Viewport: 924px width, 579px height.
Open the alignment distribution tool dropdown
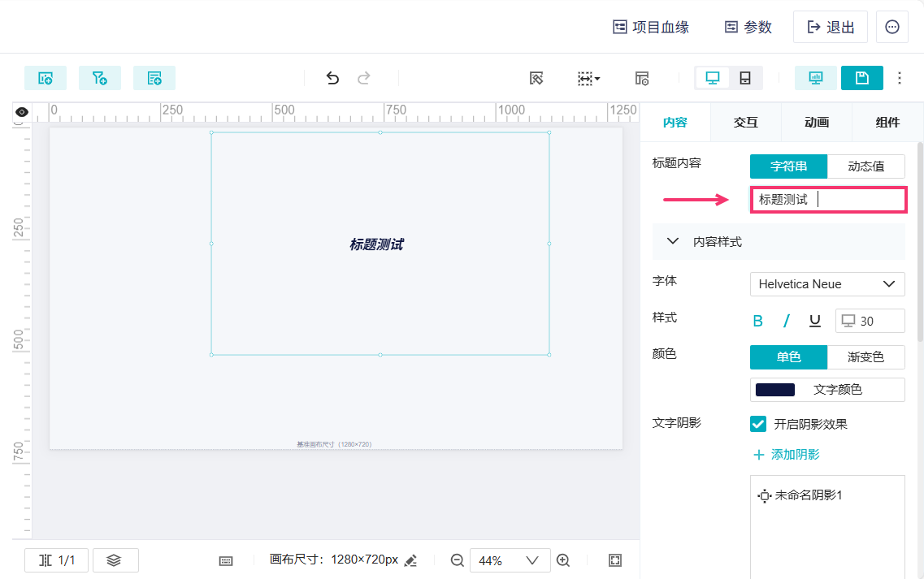coord(588,78)
